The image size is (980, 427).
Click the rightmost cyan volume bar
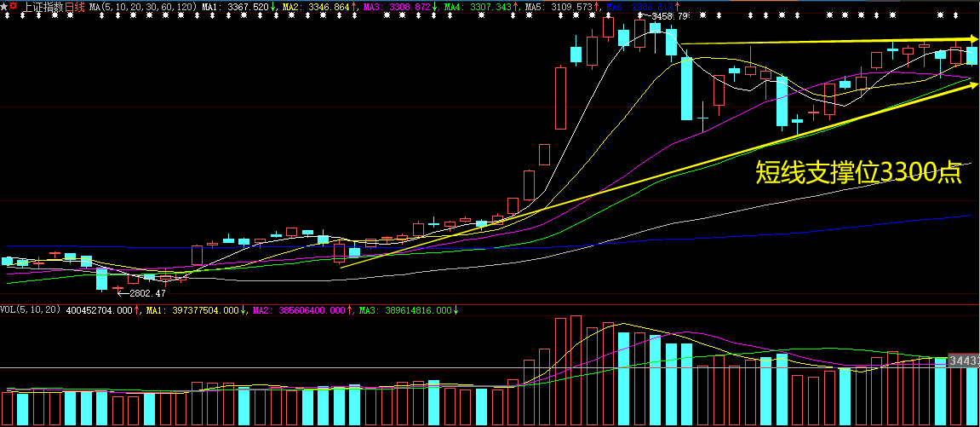click(x=941, y=390)
